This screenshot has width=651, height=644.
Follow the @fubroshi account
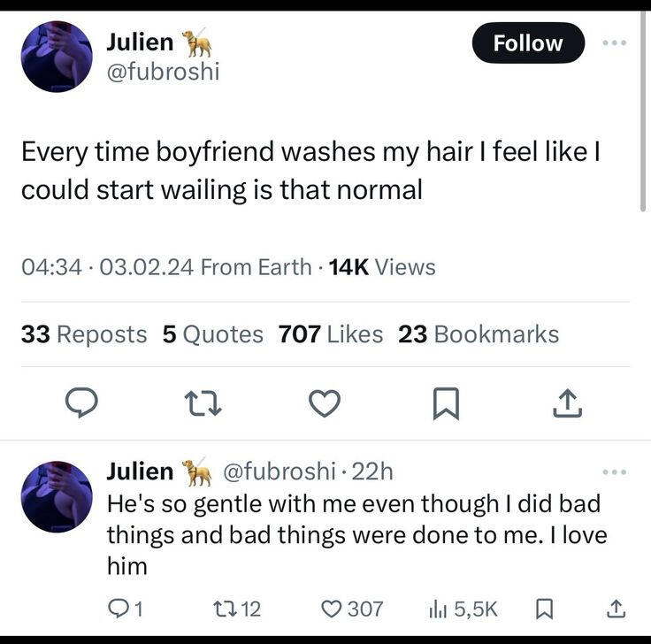pos(528,42)
